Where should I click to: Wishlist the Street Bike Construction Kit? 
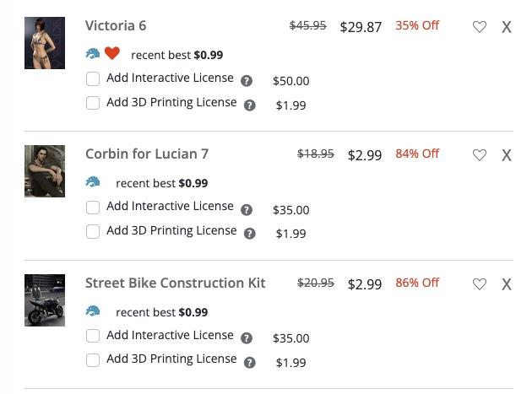480,284
